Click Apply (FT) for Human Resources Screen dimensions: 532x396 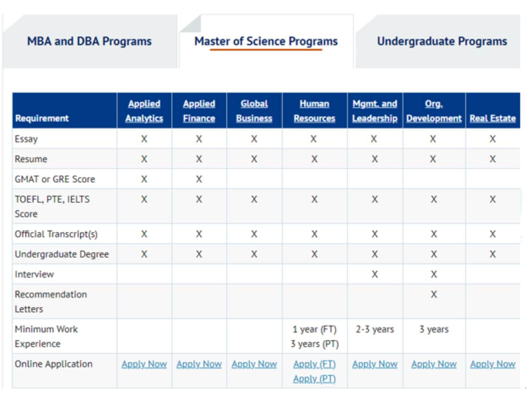click(315, 364)
